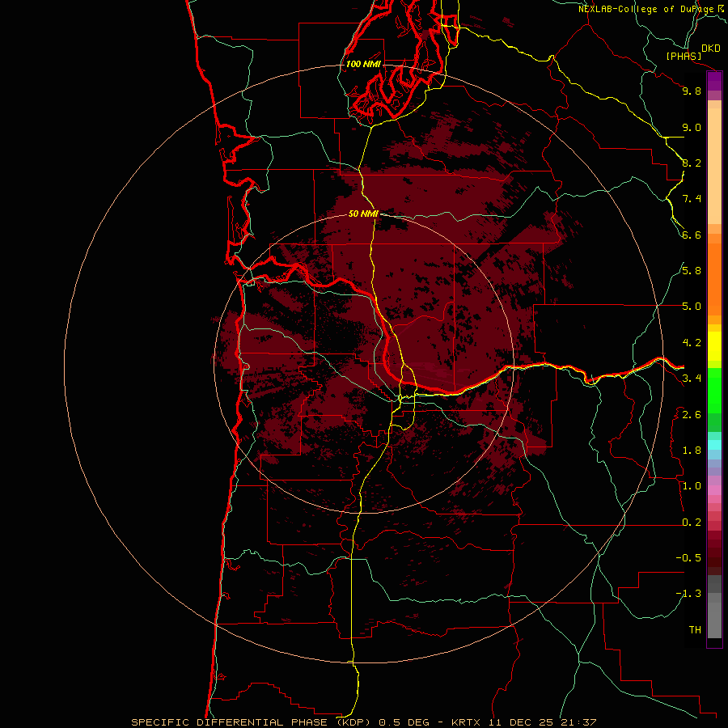The width and height of the screenshot is (728, 728).
Task: Click the KRTX station identifier
Action: [466, 722]
